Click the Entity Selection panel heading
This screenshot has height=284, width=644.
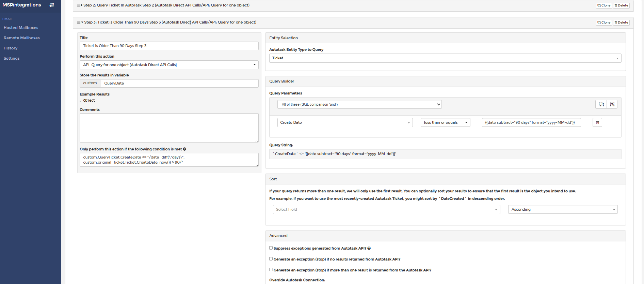pyautogui.click(x=284, y=38)
